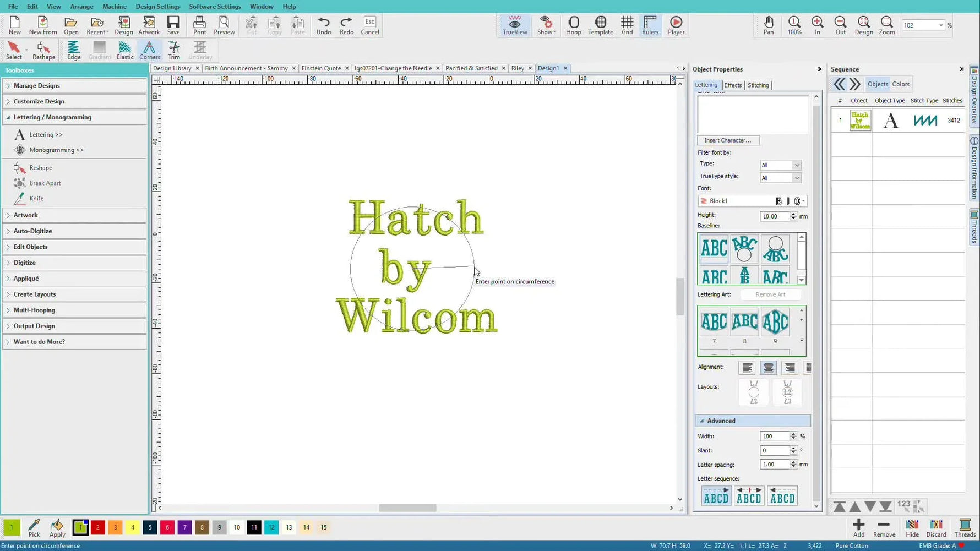Open the Stitch Player
The width and height of the screenshot is (980, 551).
pyautogui.click(x=676, y=25)
